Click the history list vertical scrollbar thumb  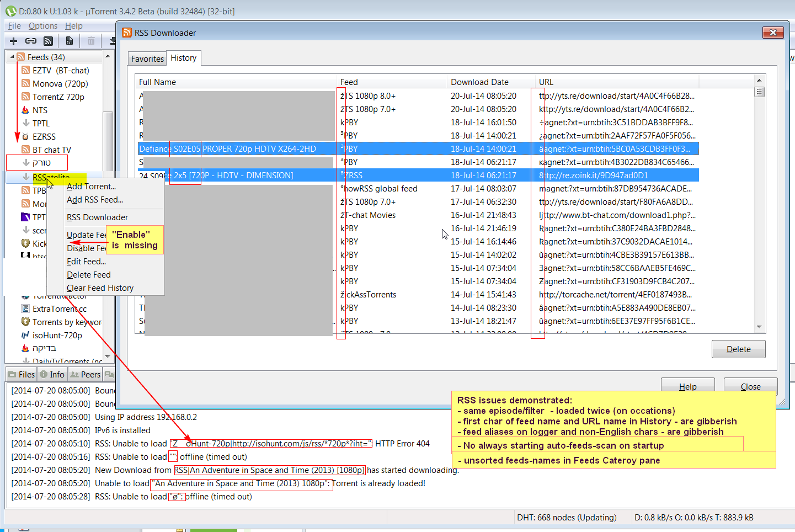(x=759, y=92)
